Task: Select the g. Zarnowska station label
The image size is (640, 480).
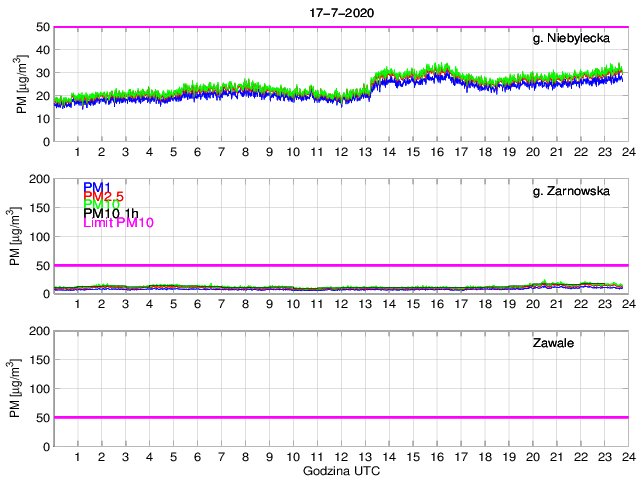Action: coord(577,192)
